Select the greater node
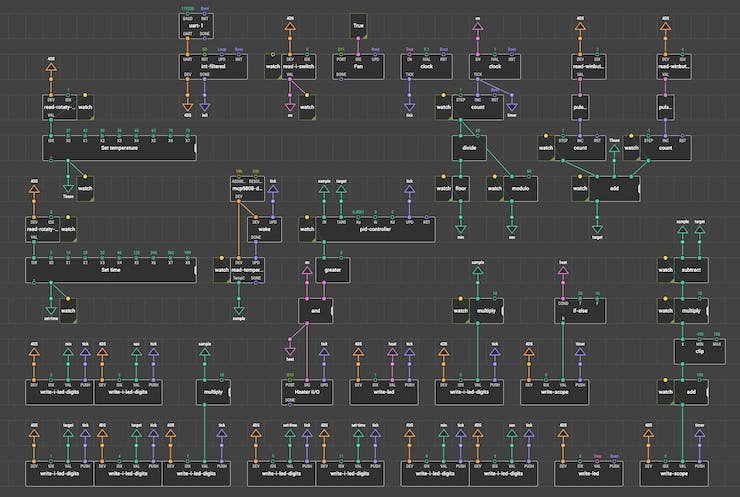The width and height of the screenshot is (740, 497). click(x=333, y=270)
